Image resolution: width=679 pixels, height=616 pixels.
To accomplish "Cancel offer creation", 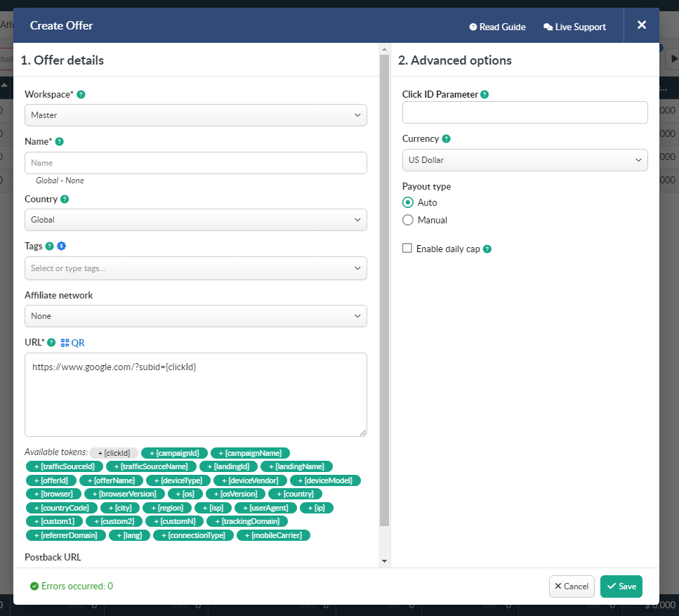I will (x=572, y=586).
